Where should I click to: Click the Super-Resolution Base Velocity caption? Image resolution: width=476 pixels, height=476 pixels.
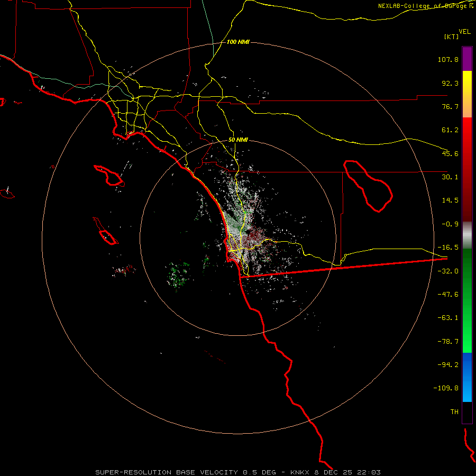pyautogui.click(x=238, y=472)
